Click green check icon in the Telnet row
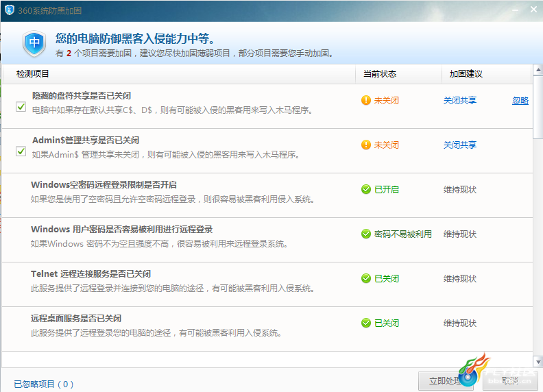 [366, 278]
